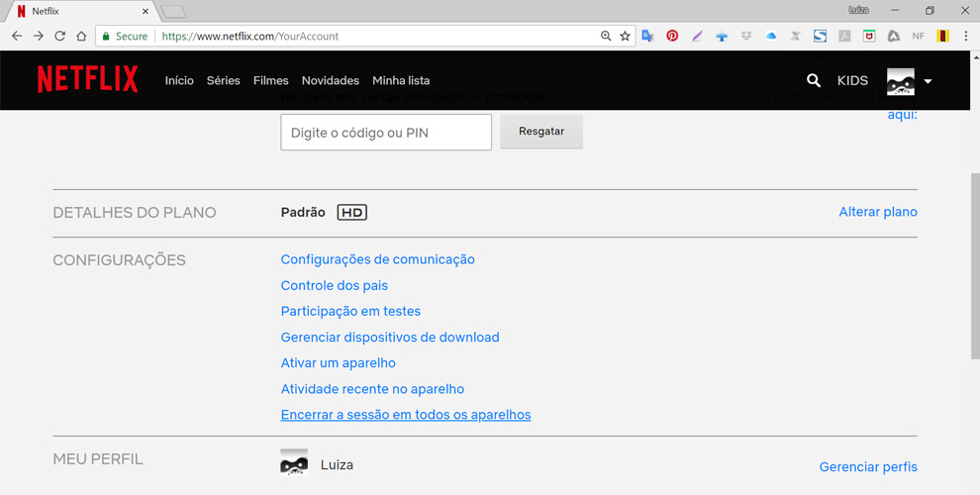This screenshot has width=980, height=495.
Task: Click the address bar URL
Action: pyautogui.click(x=250, y=37)
